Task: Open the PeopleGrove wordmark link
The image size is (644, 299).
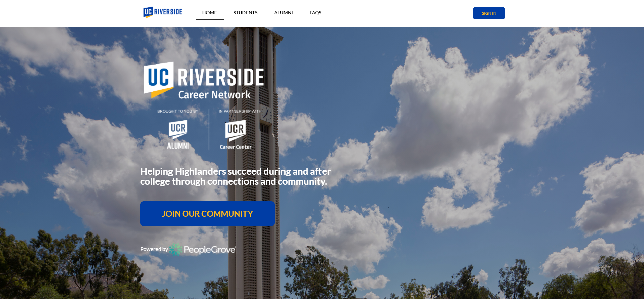Action: [x=210, y=250]
